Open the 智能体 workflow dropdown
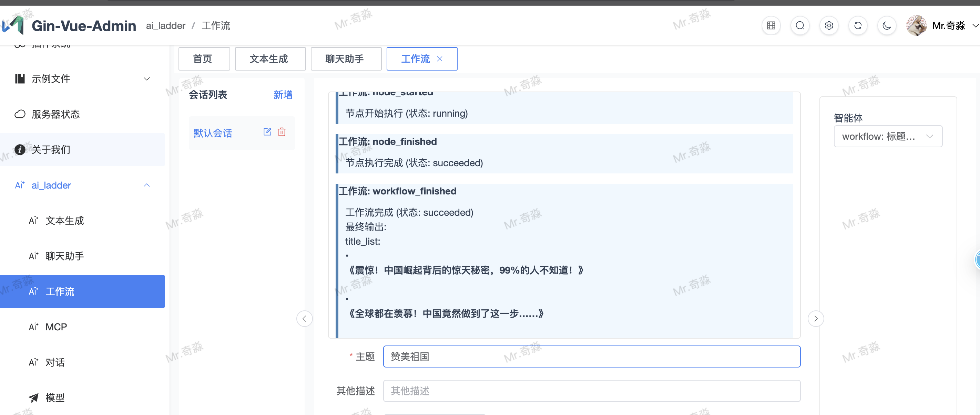The image size is (980, 415). click(x=888, y=136)
